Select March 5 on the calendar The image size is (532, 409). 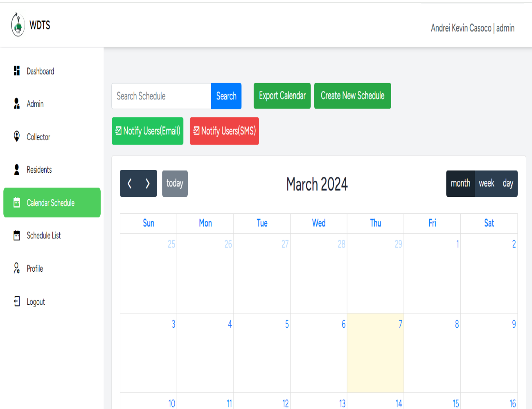(x=262, y=353)
